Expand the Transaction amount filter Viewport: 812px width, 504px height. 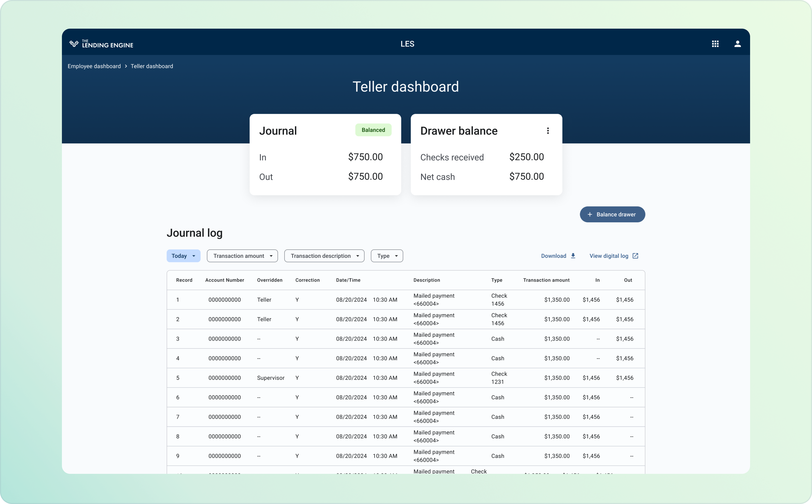point(242,256)
